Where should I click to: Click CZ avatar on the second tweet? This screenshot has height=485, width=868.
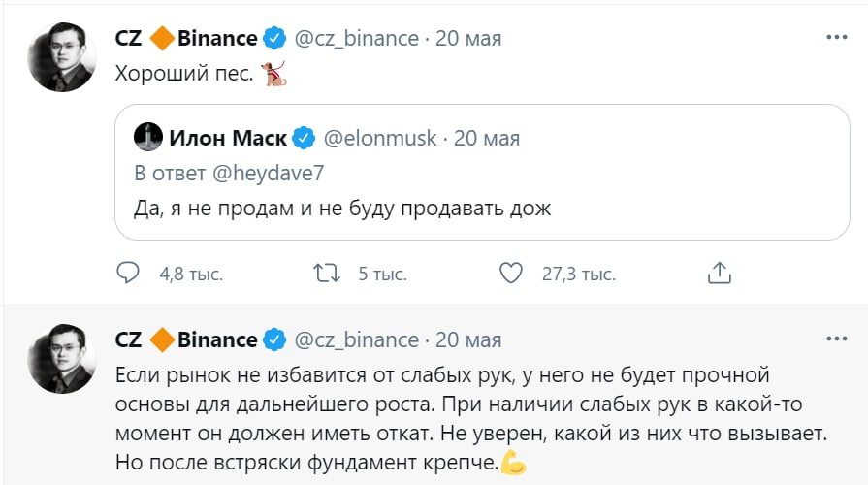tap(60, 359)
